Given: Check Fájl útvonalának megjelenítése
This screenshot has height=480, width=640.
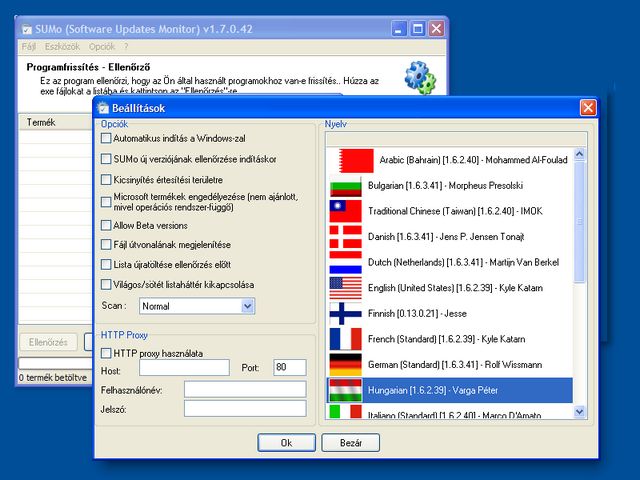Looking at the screenshot, I should pyautogui.click(x=106, y=244).
